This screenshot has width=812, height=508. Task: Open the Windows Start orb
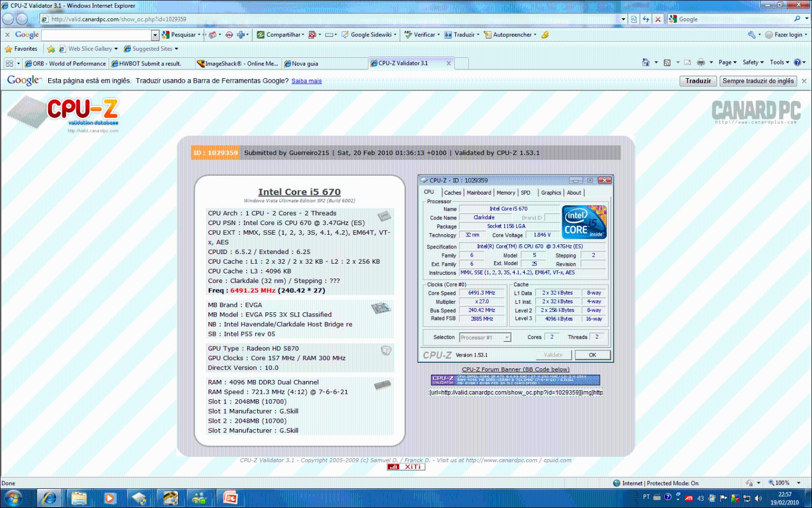click(x=13, y=498)
